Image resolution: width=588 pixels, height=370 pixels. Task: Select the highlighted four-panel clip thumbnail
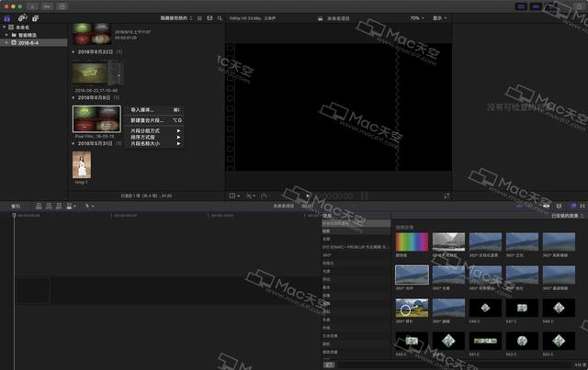click(x=96, y=118)
